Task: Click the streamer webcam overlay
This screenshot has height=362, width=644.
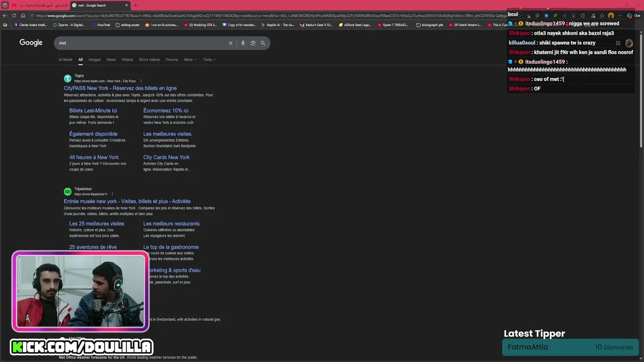Action: tap(80, 292)
